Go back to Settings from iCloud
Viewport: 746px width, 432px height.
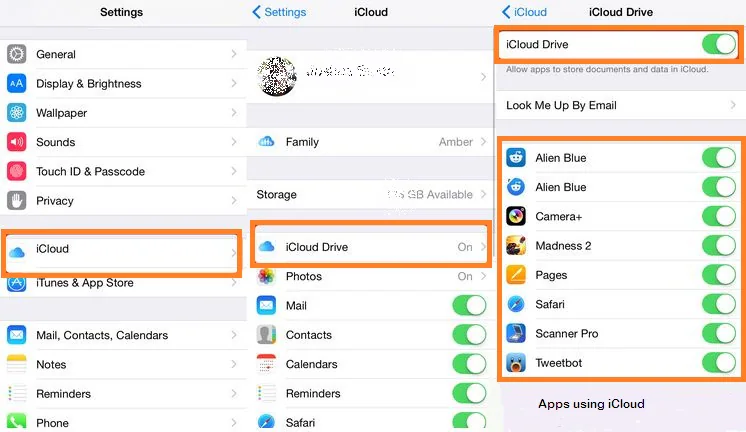[279, 12]
